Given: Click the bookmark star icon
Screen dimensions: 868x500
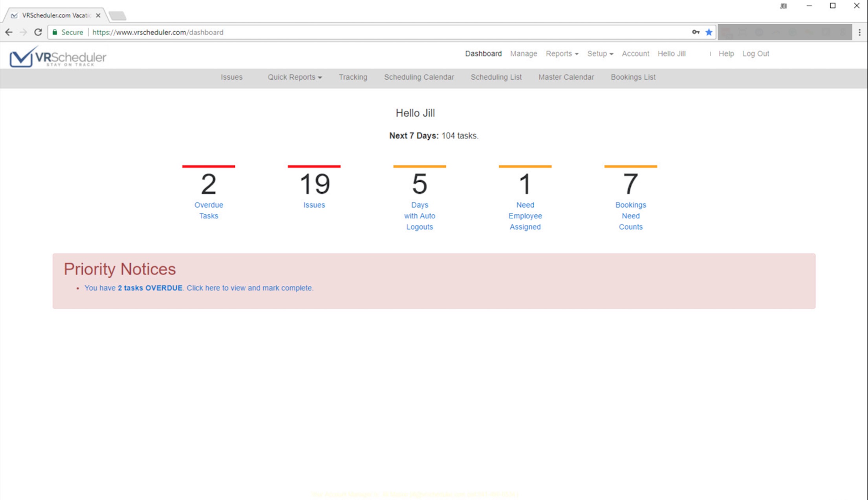Looking at the screenshot, I should (x=709, y=32).
